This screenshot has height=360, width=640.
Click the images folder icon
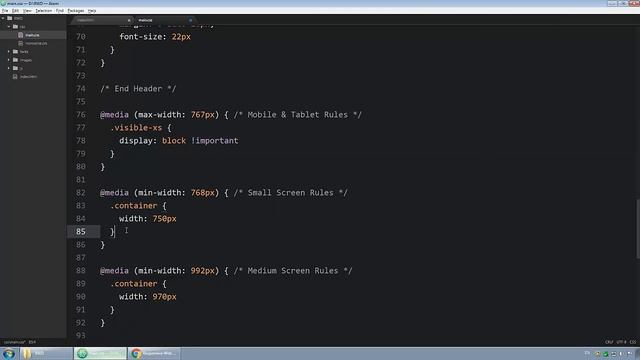coord(15,60)
